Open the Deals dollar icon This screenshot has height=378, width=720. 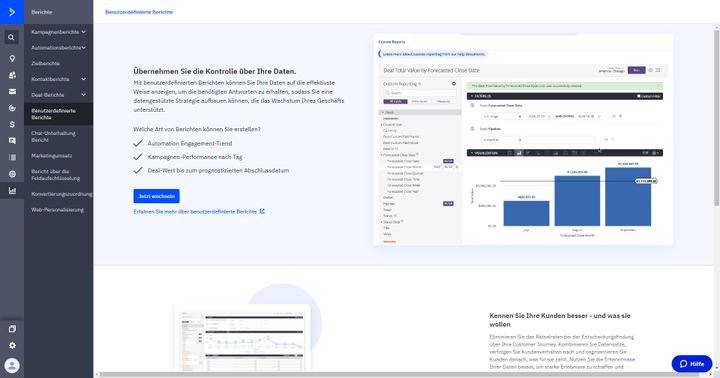click(x=12, y=124)
